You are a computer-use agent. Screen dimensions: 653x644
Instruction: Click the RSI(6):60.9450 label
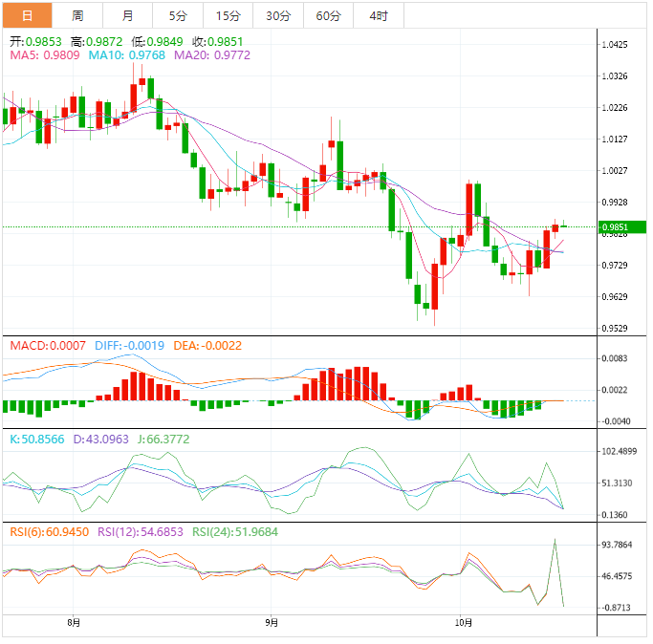(x=49, y=532)
